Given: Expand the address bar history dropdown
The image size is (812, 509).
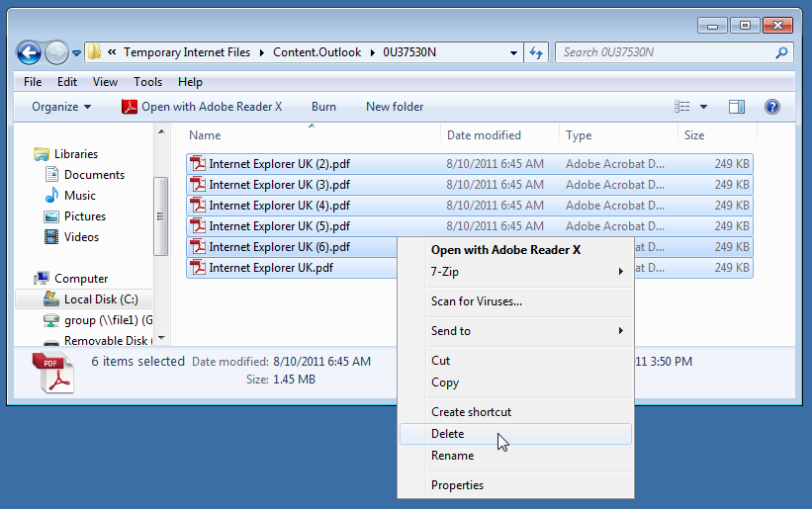Looking at the screenshot, I should (513, 52).
